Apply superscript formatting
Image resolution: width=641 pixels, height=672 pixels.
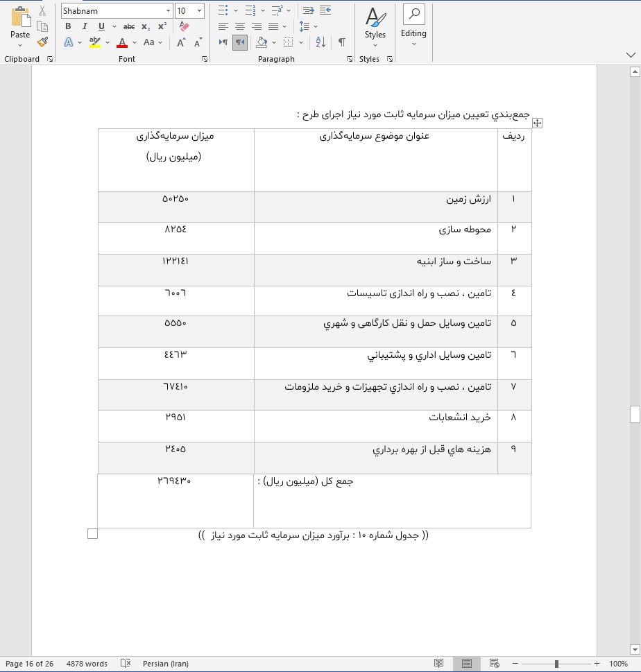162,26
